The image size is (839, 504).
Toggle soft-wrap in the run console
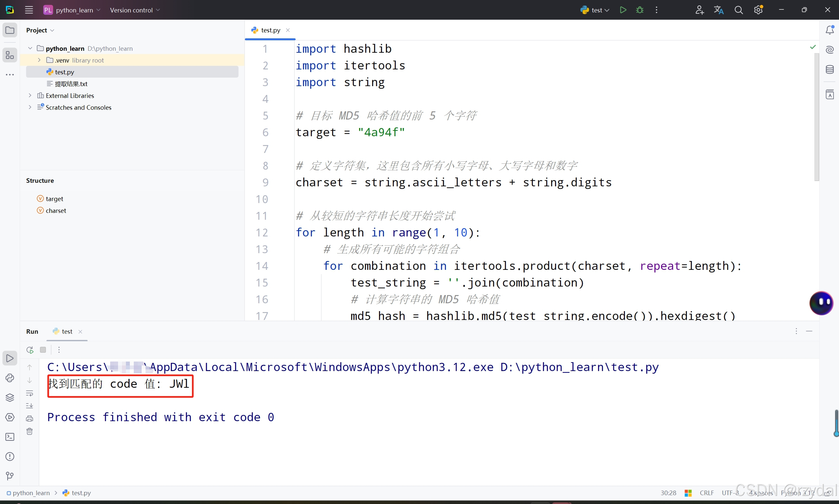click(x=30, y=393)
